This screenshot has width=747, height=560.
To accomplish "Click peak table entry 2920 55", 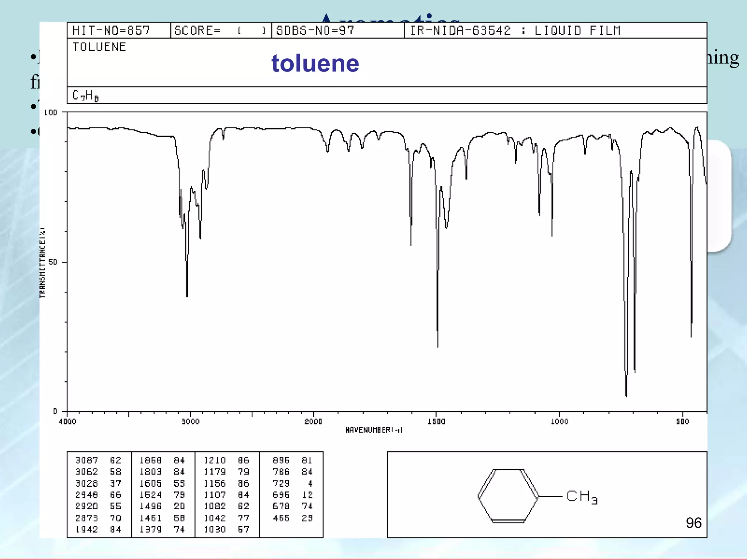I will pyautogui.click(x=98, y=506).
